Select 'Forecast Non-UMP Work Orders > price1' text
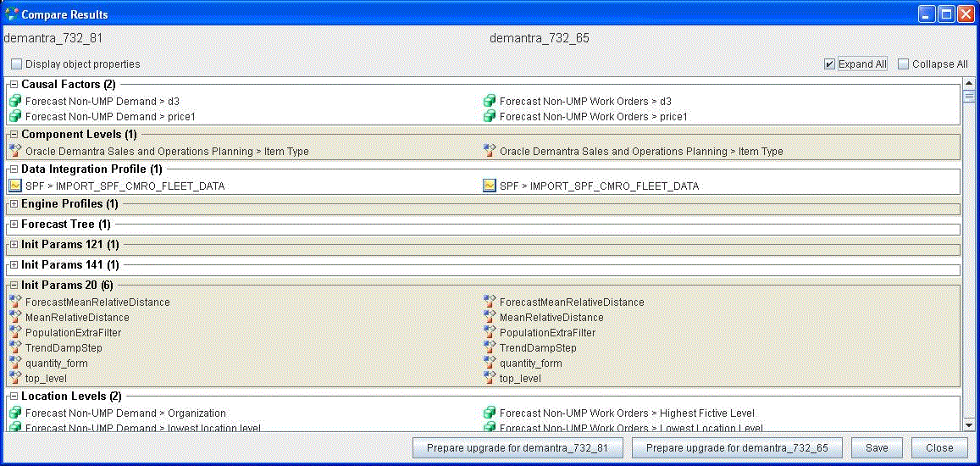The width and height of the screenshot is (980, 466). pos(593,116)
